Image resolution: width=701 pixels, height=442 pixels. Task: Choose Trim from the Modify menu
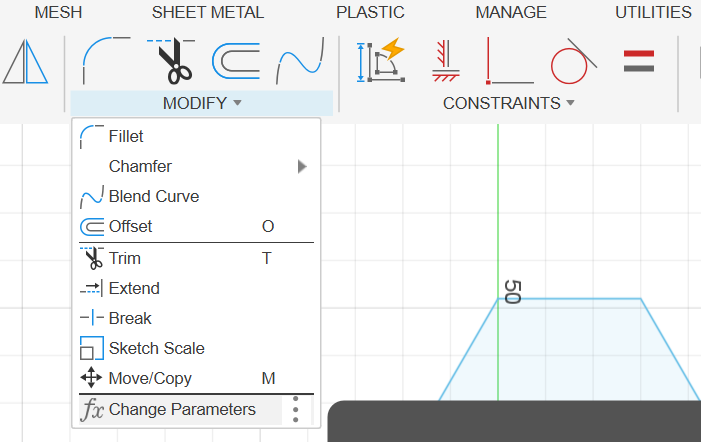pos(196,258)
